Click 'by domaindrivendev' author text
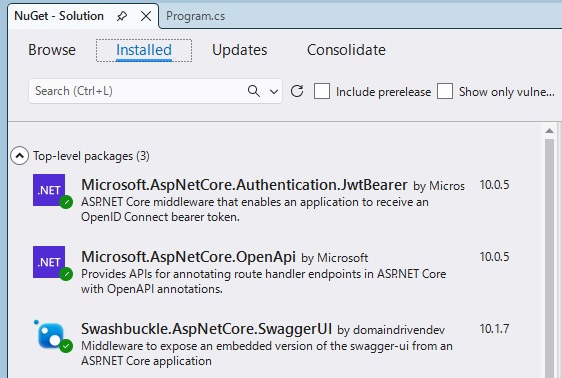This screenshot has width=562, height=378. 391,330
